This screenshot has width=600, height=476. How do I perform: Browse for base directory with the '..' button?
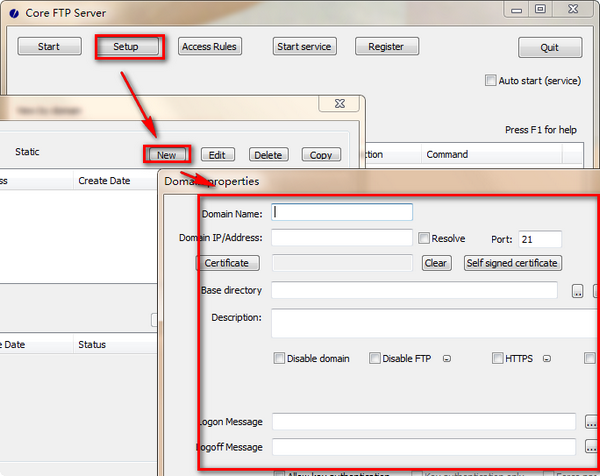point(577,291)
